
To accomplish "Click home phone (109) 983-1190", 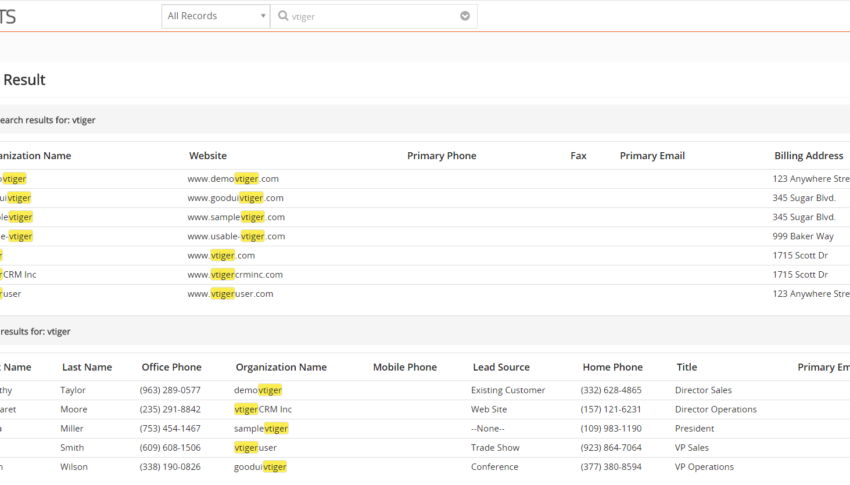I will tap(611, 429).
